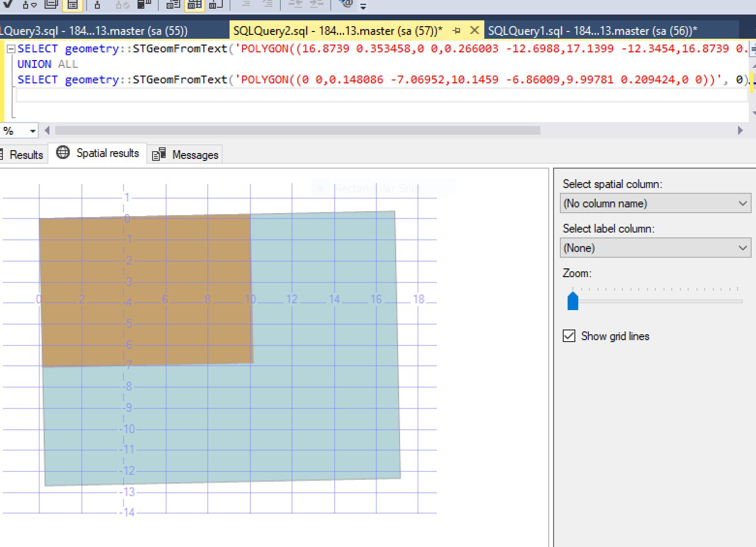The image size is (756, 547).
Task: Select the Spatial results tab
Action: pos(98,153)
